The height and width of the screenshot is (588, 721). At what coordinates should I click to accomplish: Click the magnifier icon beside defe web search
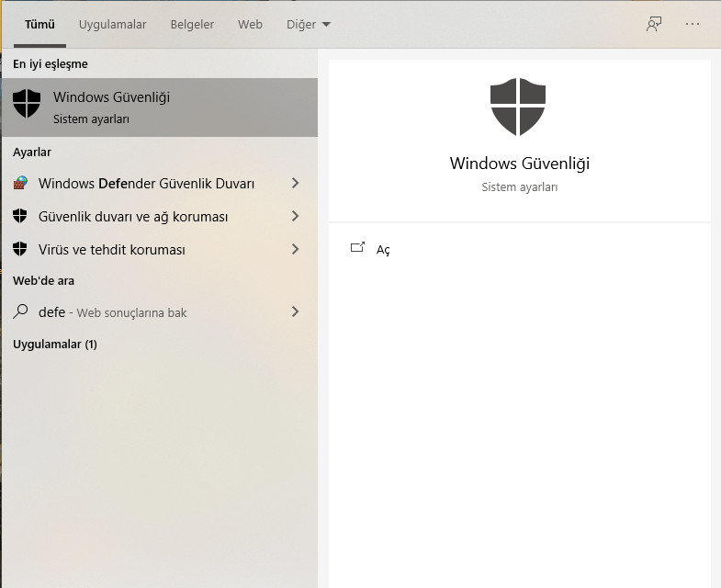(x=20, y=311)
